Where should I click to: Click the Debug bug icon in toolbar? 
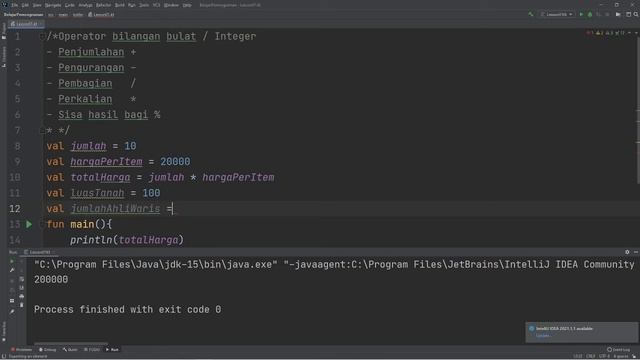[x=590, y=14]
